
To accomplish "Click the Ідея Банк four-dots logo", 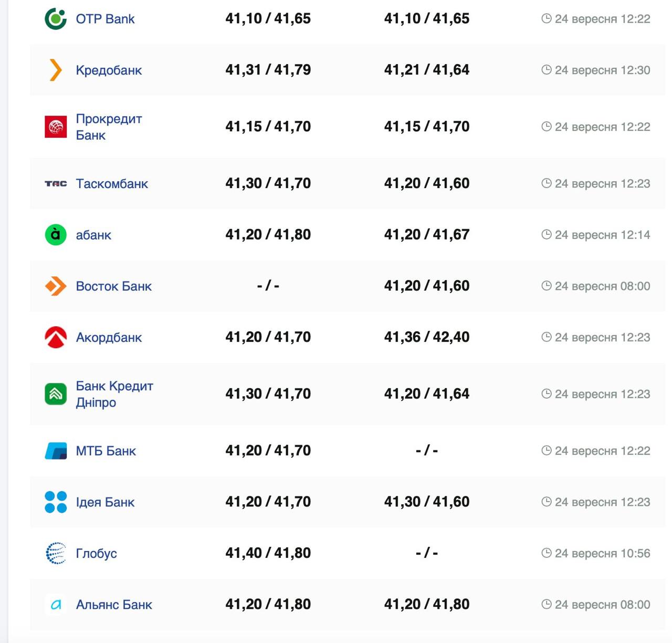I will pos(56,502).
